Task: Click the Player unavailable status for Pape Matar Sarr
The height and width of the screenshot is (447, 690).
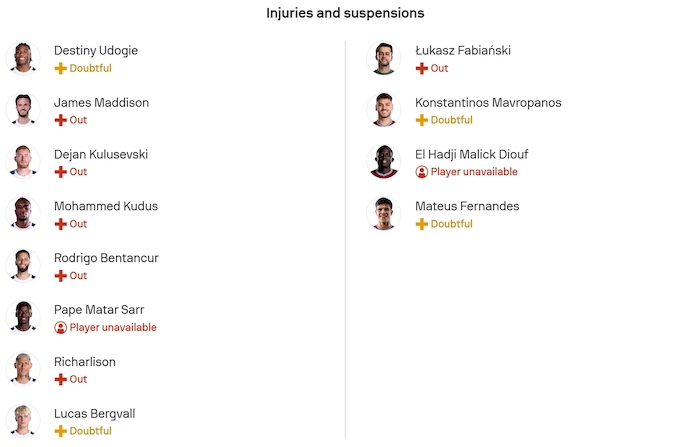Action: (x=112, y=328)
